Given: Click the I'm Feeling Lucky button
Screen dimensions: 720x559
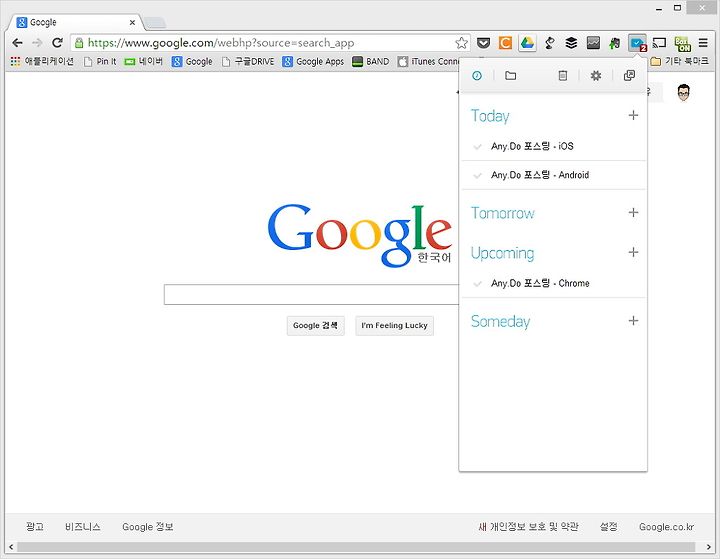Looking at the screenshot, I should click(394, 326).
